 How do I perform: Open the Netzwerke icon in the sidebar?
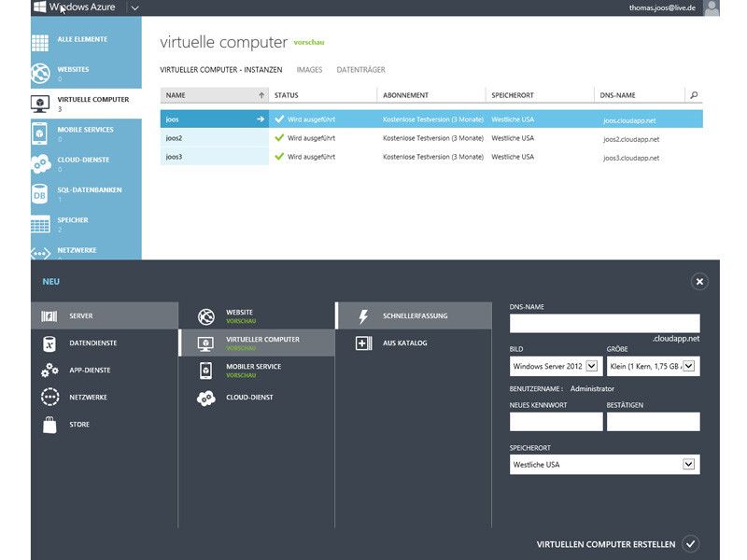[40, 253]
